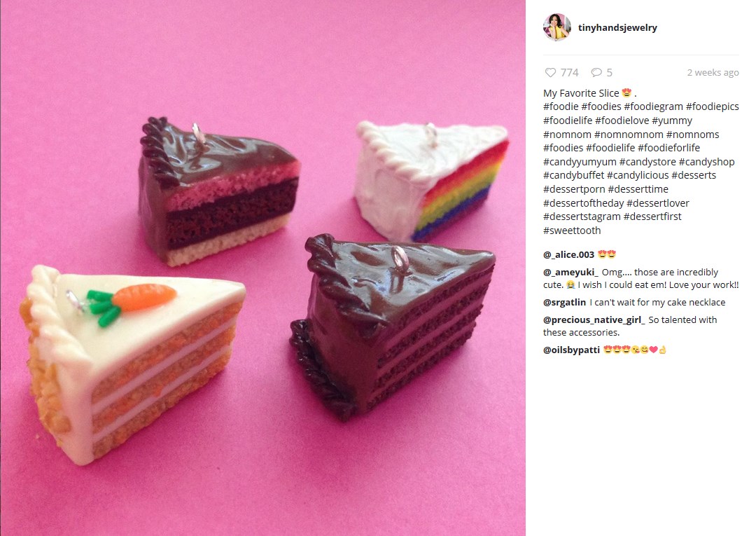756x536 pixels.
Task: Click the #dessertlover hashtag
Action: (657, 203)
